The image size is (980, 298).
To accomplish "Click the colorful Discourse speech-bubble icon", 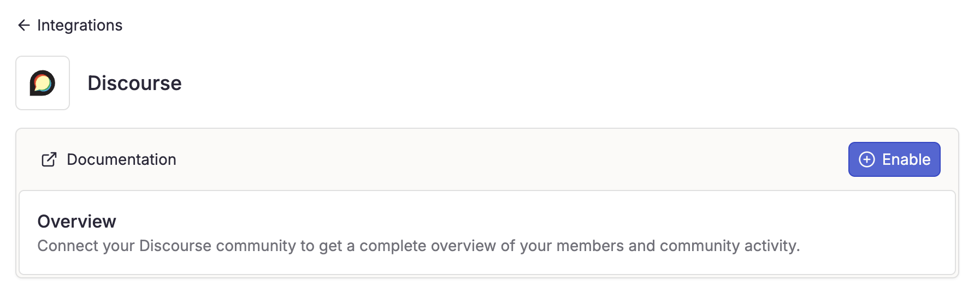I will tap(43, 83).
